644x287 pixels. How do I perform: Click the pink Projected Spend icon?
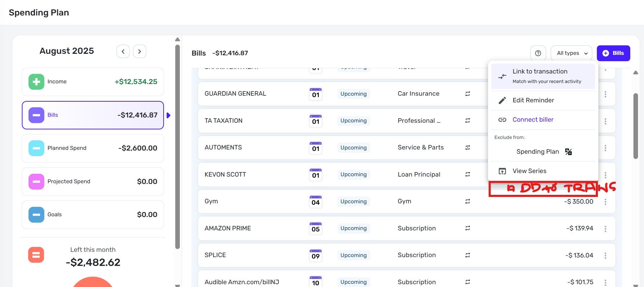tap(36, 181)
